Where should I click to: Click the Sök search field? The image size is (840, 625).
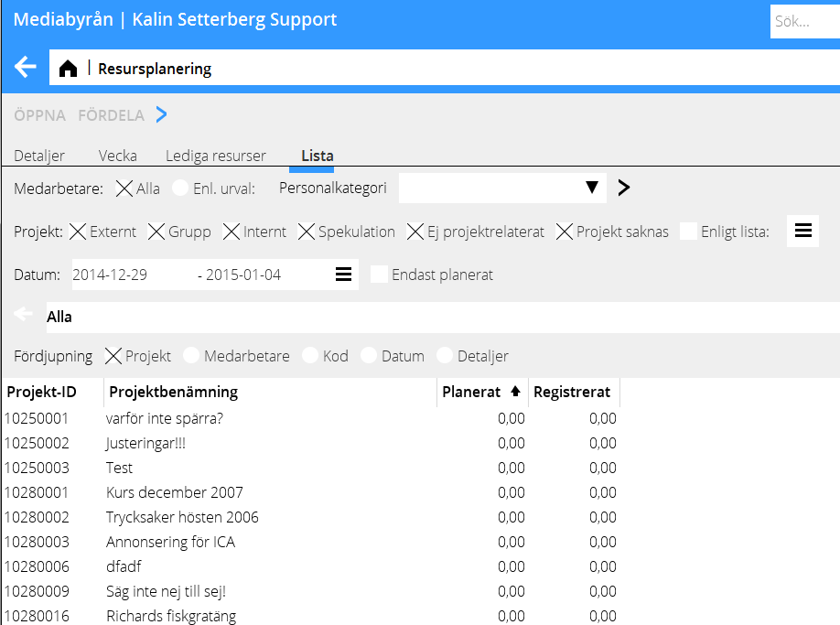(803, 22)
